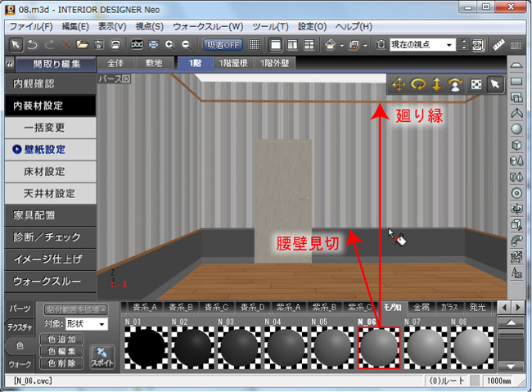
Task: Select the sphere shape icon in right toolbar
Action: tap(516, 128)
